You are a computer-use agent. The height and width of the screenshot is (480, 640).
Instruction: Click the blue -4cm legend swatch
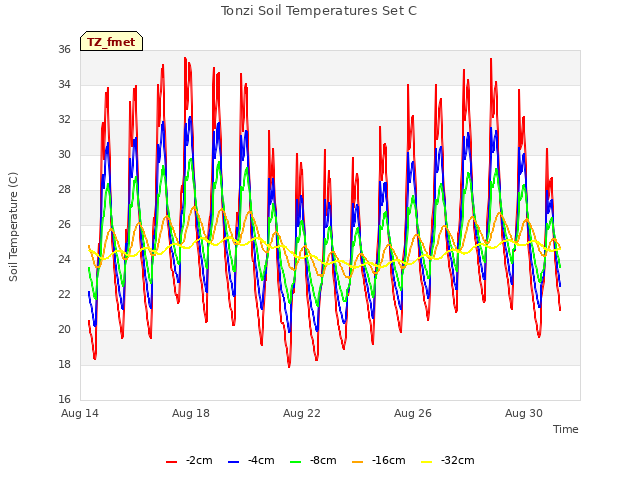tap(233, 462)
